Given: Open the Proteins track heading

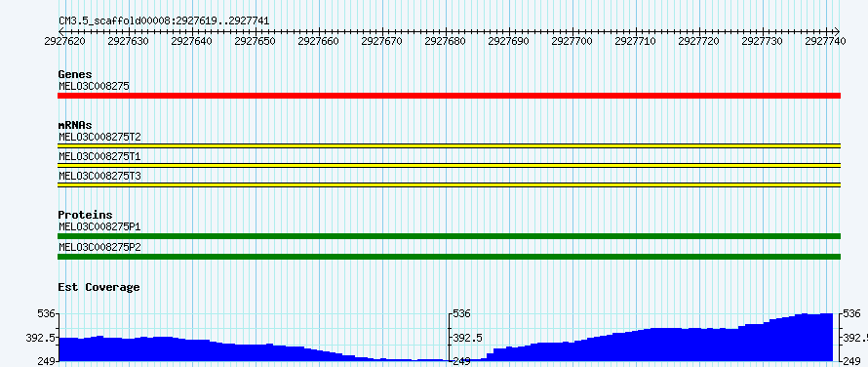Looking at the screenshot, I should (x=85, y=215).
